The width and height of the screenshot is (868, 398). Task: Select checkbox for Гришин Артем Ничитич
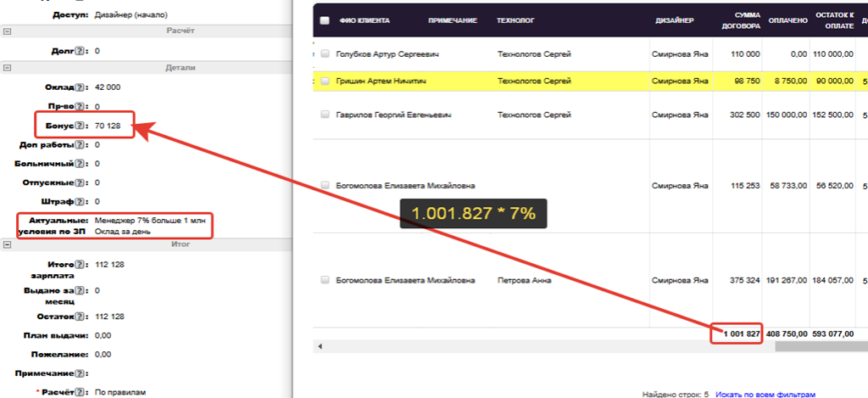(325, 81)
